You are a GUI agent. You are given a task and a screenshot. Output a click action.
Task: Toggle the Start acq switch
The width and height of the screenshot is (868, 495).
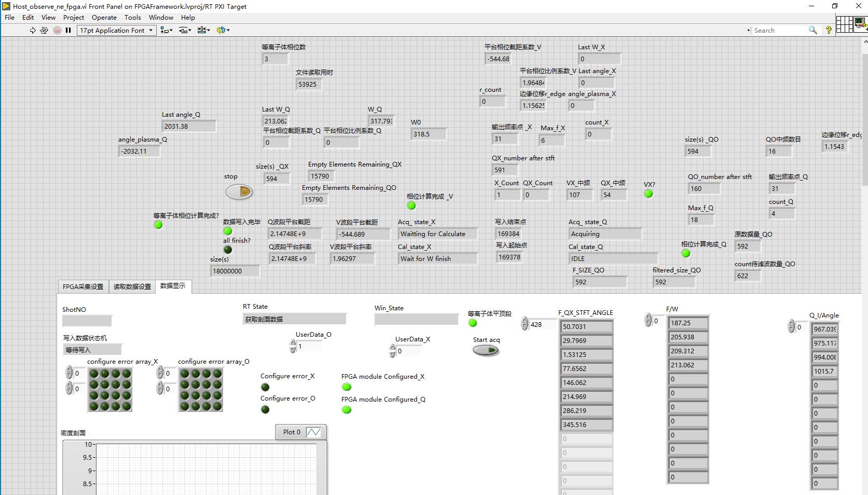point(486,351)
